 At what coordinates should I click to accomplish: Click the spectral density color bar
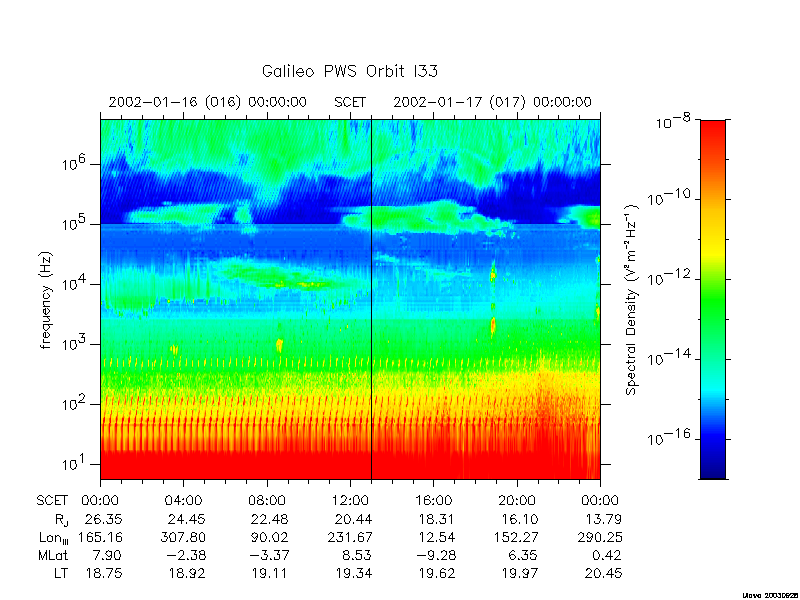click(x=713, y=299)
